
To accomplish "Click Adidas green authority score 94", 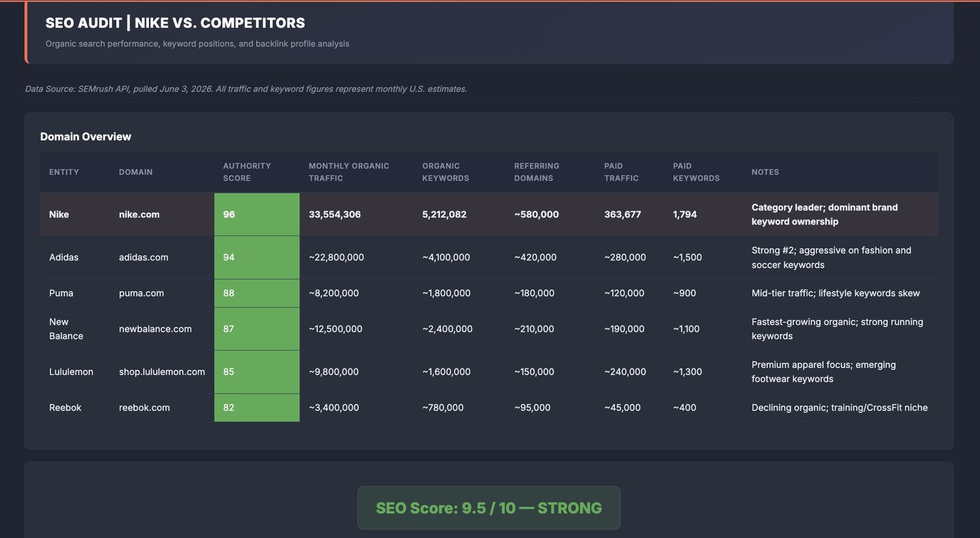I will click(x=257, y=258).
